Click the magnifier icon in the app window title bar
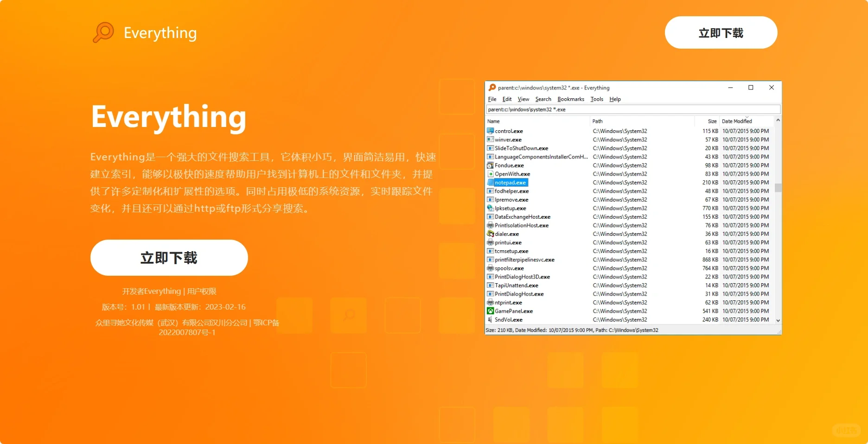 [x=492, y=88]
